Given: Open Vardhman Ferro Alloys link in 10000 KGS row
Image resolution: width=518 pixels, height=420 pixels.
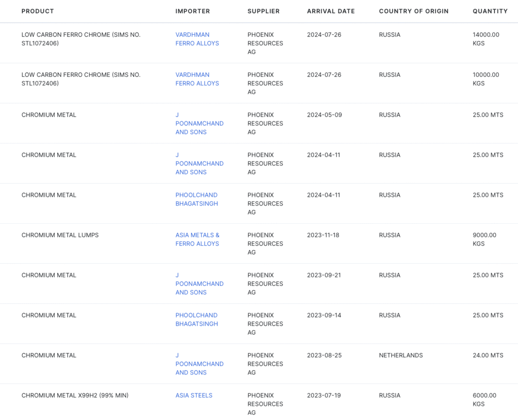Looking at the screenshot, I should (x=197, y=79).
